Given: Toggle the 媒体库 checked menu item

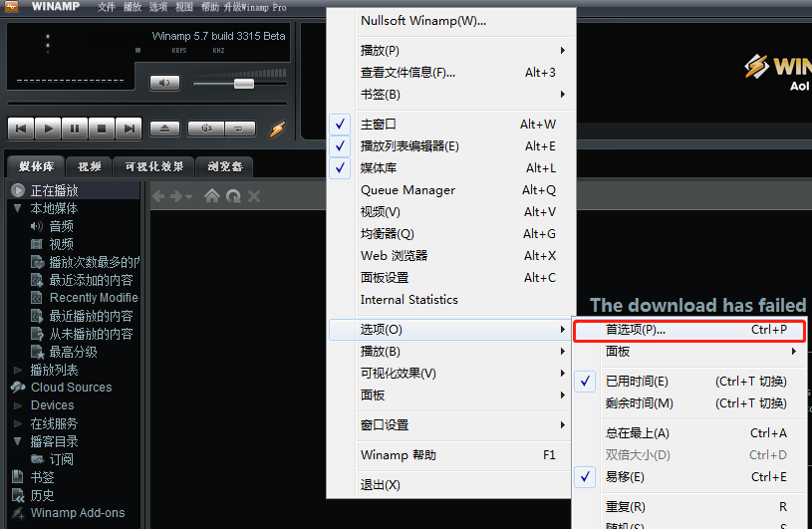Looking at the screenshot, I should [x=450, y=167].
